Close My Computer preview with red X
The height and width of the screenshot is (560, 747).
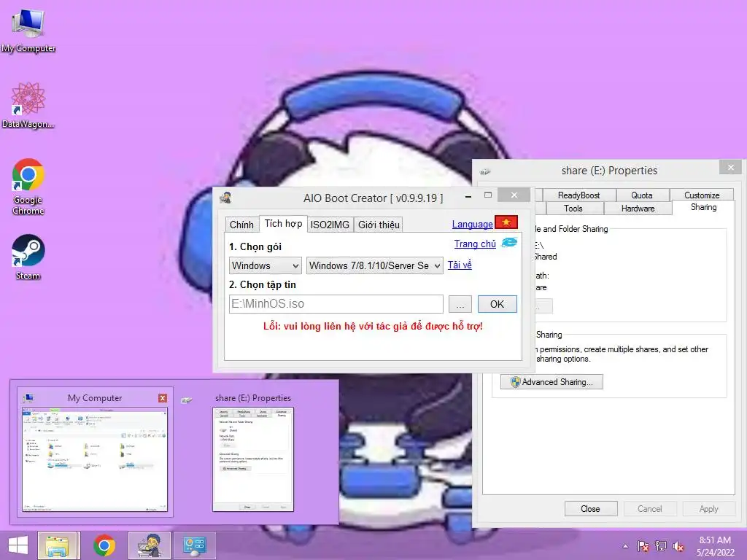(x=163, y=398)
